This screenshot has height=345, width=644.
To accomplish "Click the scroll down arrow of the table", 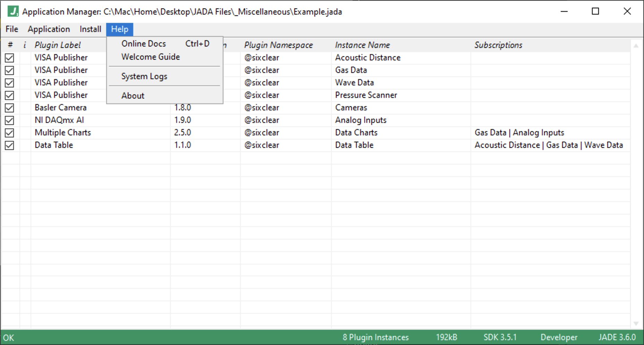I will click(636, 323).
